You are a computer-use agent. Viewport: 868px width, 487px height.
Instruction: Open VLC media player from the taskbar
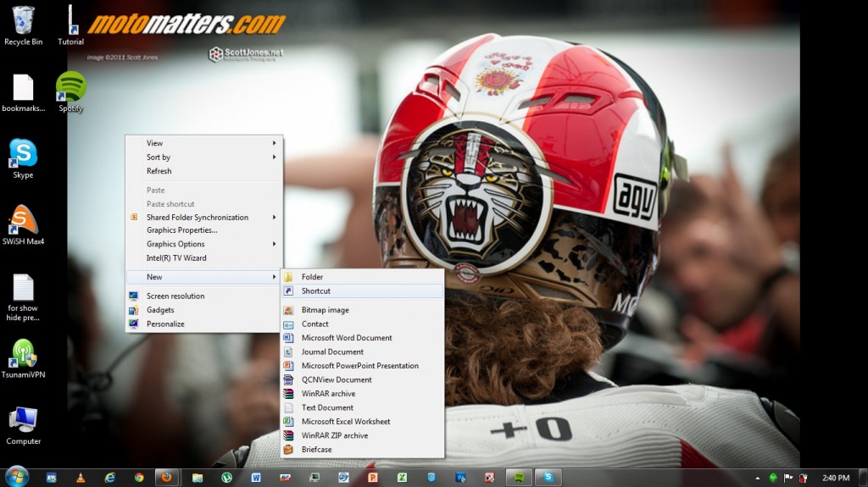pyautogui.click(x=81, y=478)
